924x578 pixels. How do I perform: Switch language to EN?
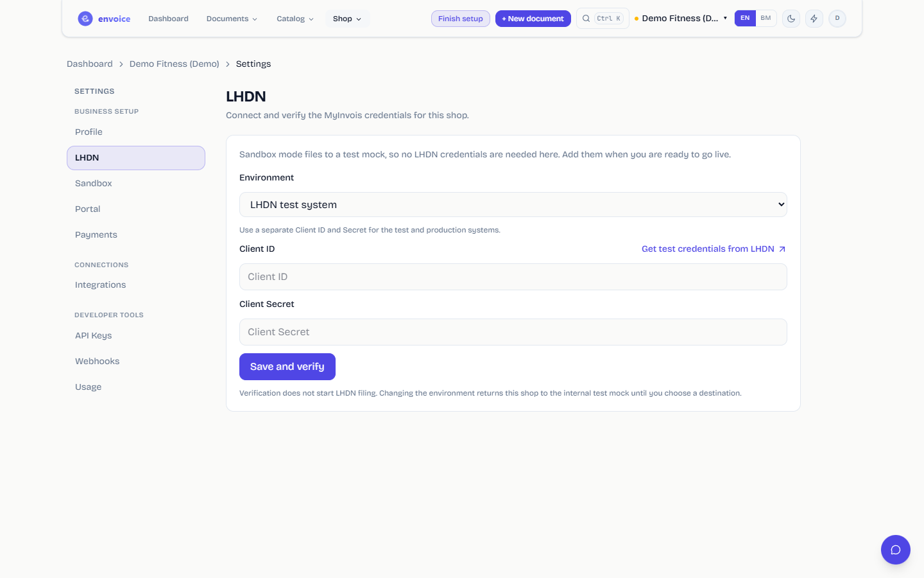745,19
